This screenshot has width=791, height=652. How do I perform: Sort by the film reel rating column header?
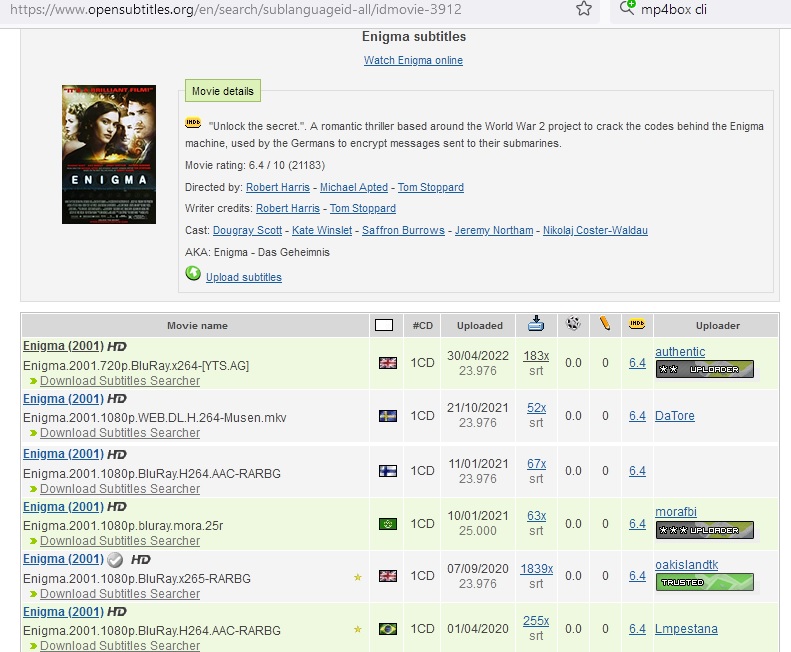tap(573, 323)
